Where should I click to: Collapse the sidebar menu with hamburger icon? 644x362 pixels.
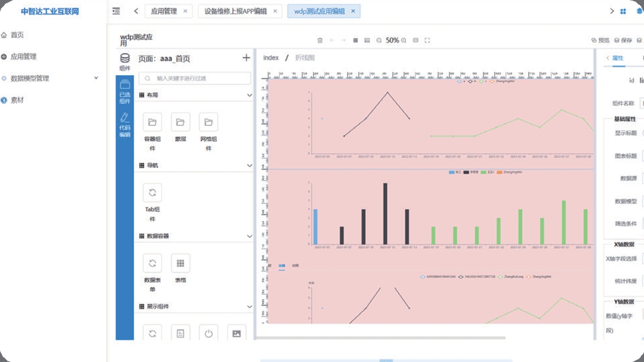(116, 11)
